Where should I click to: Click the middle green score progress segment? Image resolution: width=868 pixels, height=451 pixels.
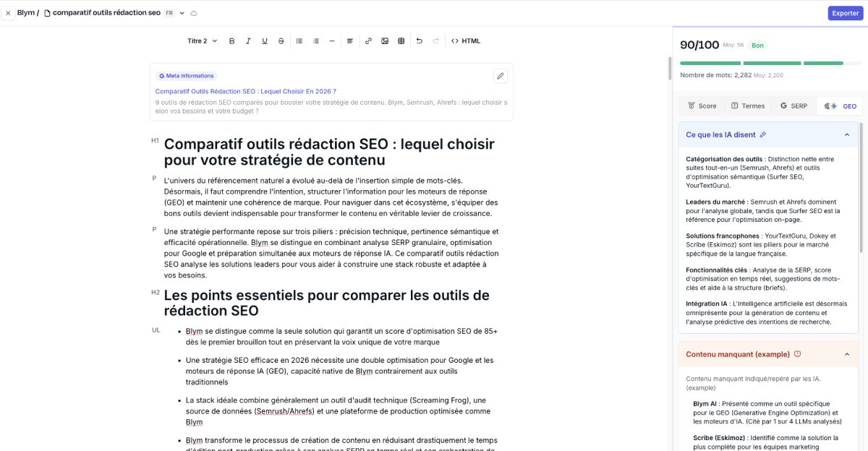(771, 63)
